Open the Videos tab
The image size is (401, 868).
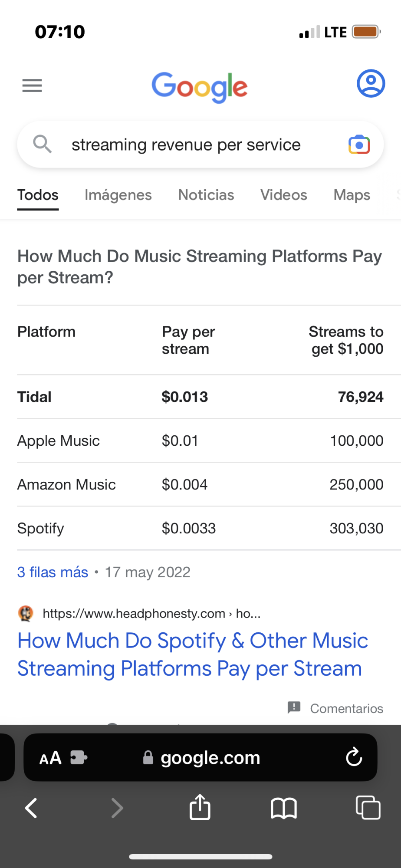283,195
